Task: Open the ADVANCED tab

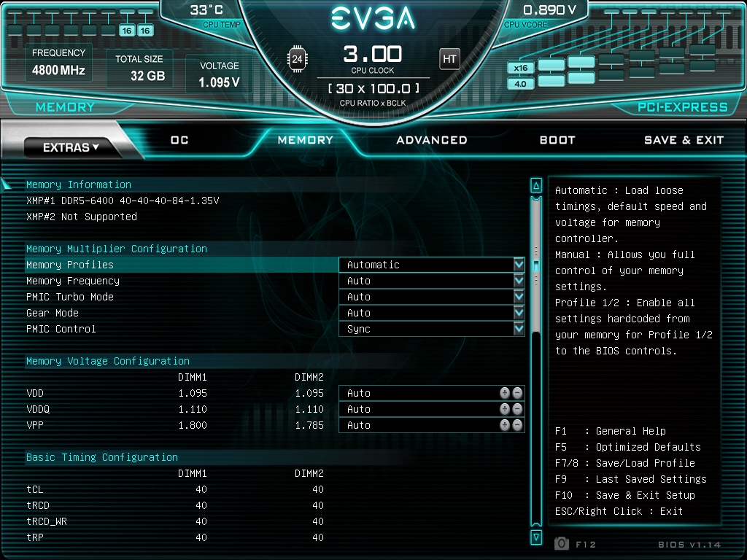Action: (x=432, y=140)
